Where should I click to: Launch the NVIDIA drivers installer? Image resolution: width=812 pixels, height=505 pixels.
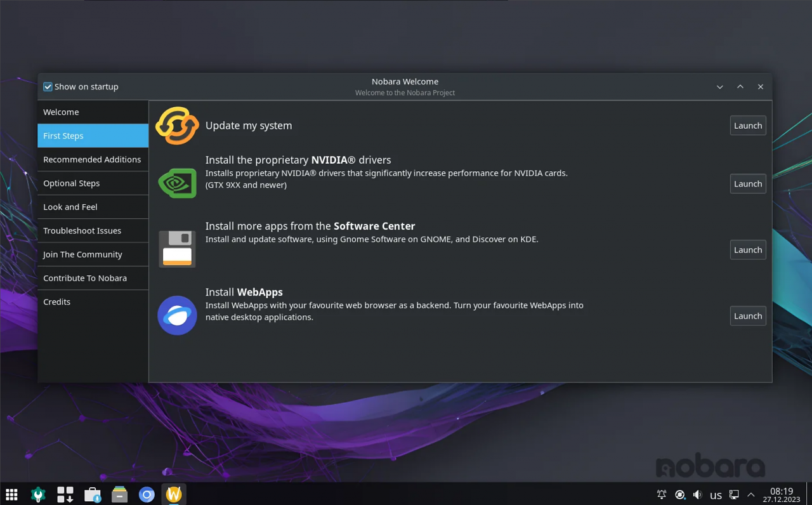748,184
